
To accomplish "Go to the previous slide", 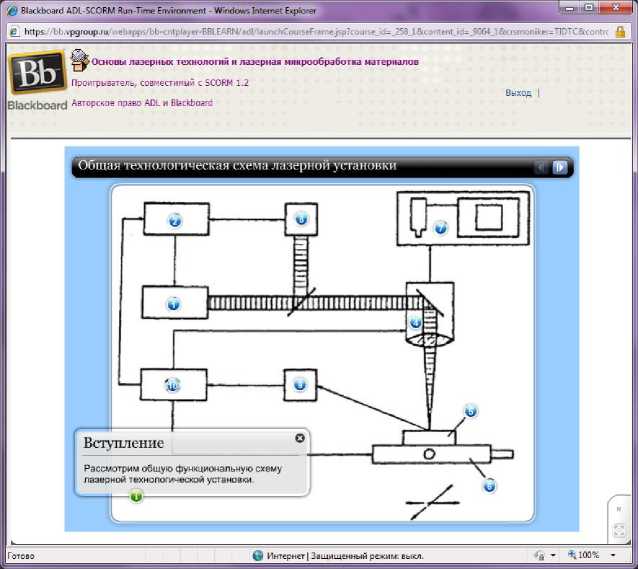I will [x=541, y=167].
